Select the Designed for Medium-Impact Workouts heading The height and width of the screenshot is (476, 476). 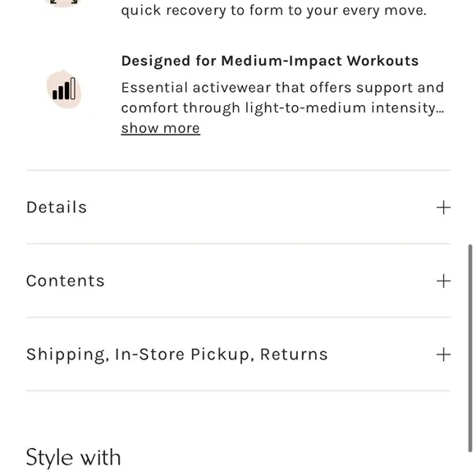(270, 61)
